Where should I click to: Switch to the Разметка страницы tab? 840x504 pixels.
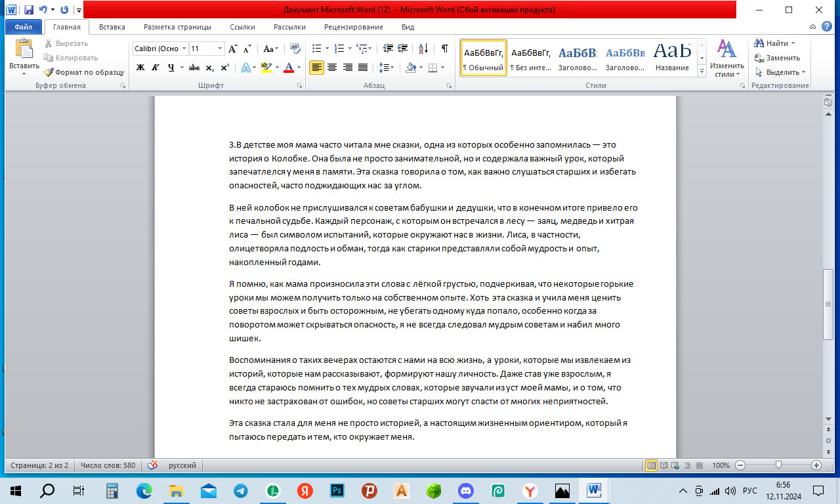(177, 27)
